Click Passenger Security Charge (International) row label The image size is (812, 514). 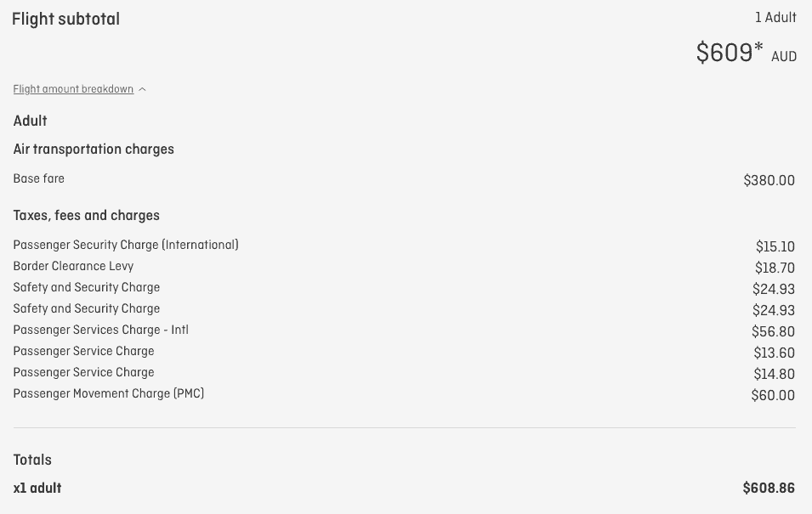pos(126,245)
